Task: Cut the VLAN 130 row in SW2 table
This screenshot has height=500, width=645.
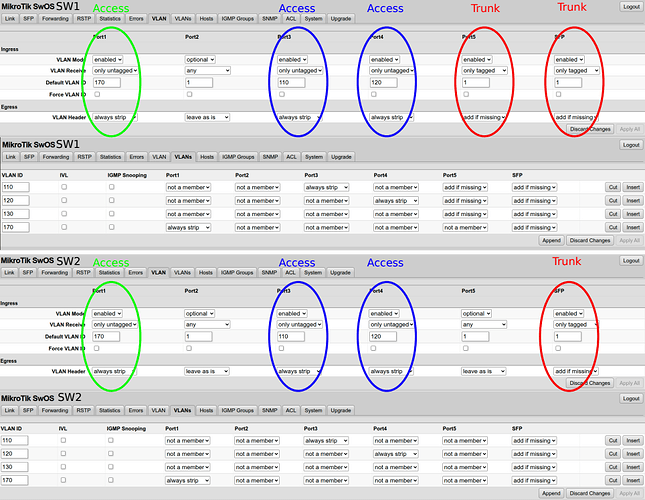Action: [x=613, y=467]
